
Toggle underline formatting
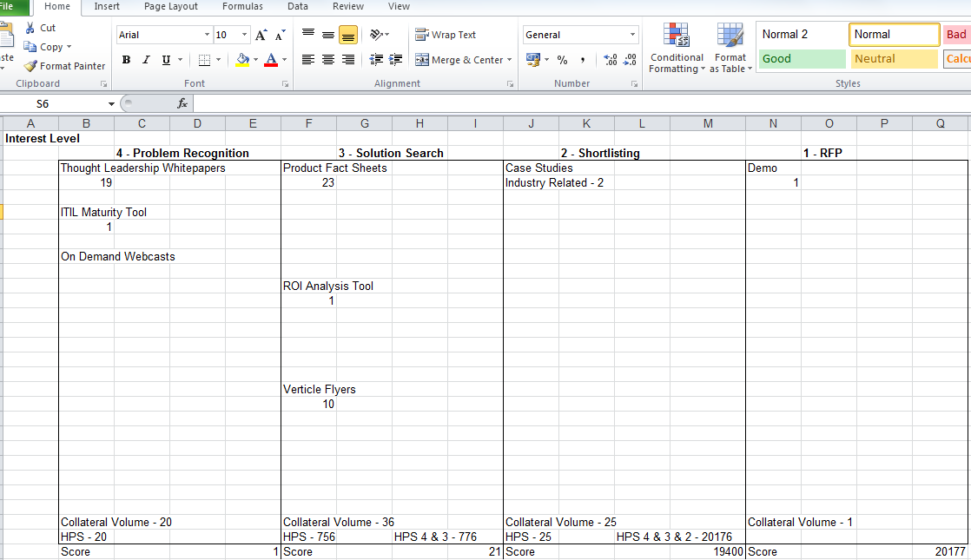166,60
